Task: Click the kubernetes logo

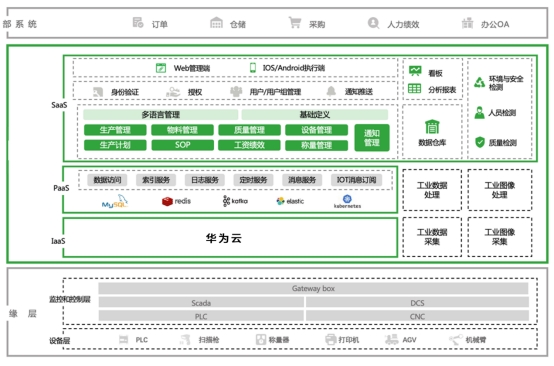Action: 347,201
